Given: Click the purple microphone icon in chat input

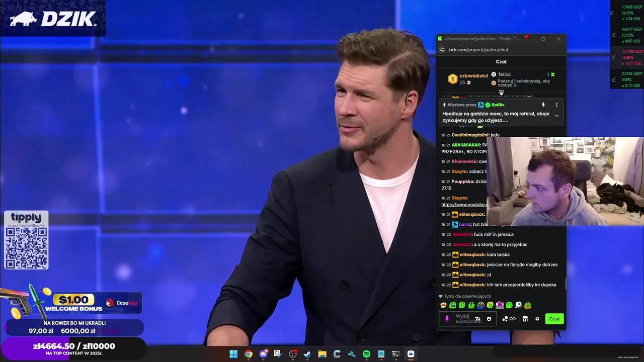Looking at the screenshot, I should point(447,319).
